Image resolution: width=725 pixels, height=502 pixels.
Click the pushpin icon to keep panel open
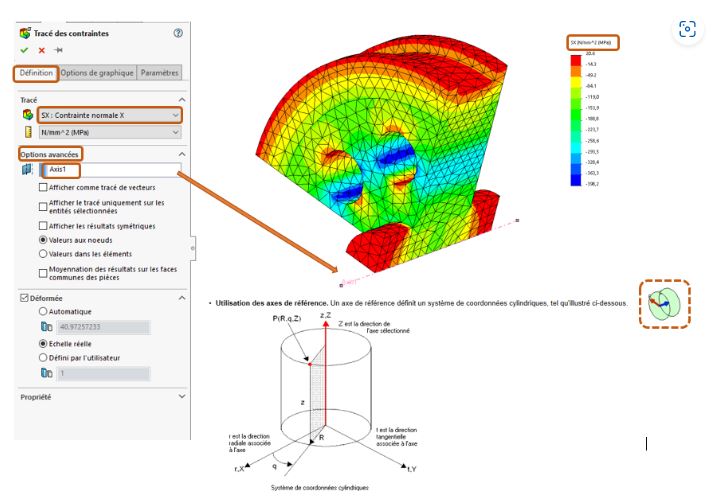click(58, 50)
